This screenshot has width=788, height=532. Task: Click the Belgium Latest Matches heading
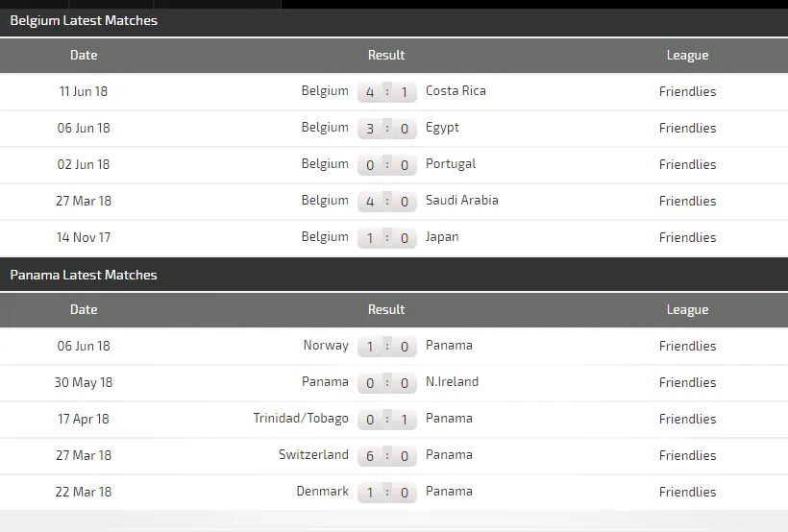(x=84, y=20)
